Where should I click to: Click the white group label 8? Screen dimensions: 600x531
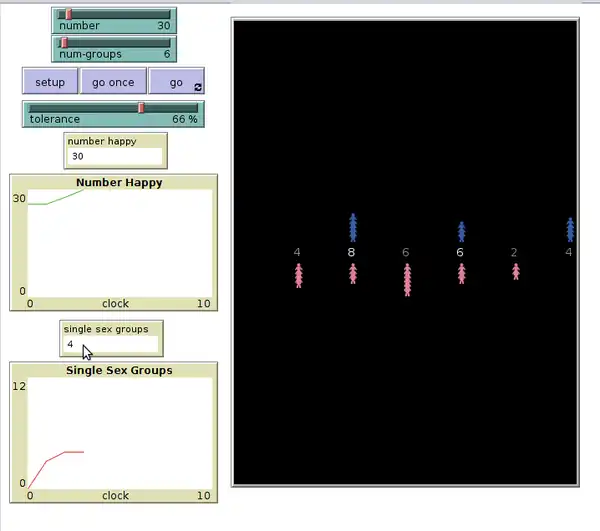pyautogui.click(x=351, y=252)
